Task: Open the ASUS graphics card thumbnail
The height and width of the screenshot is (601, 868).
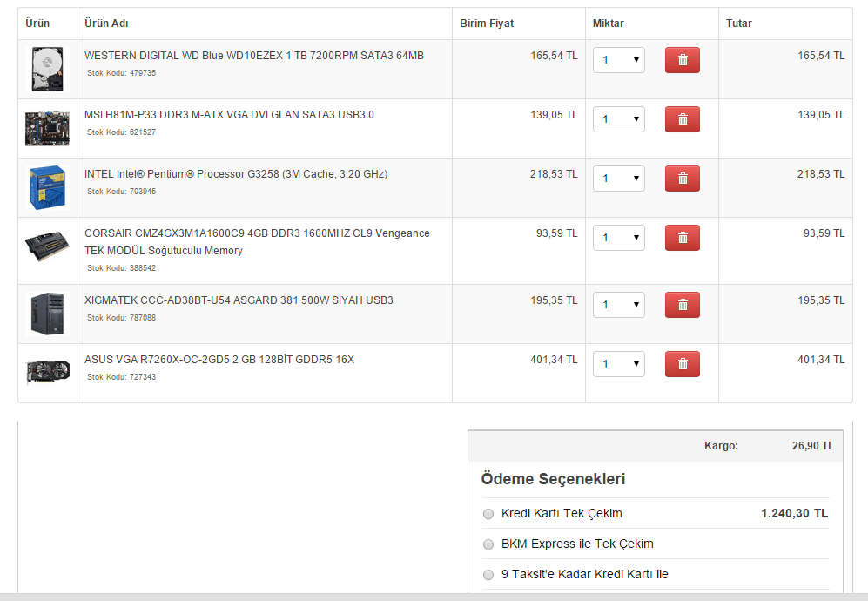Action: pos(47,372)
